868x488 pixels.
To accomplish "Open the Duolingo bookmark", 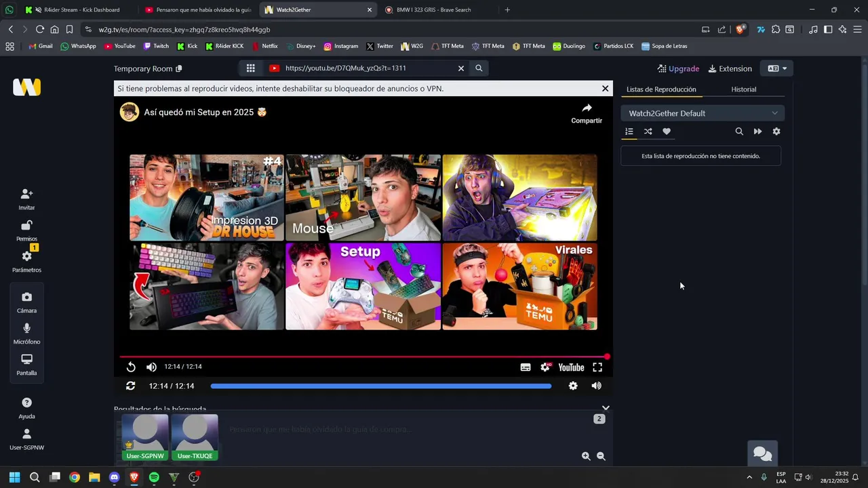I will coord(568,46).
